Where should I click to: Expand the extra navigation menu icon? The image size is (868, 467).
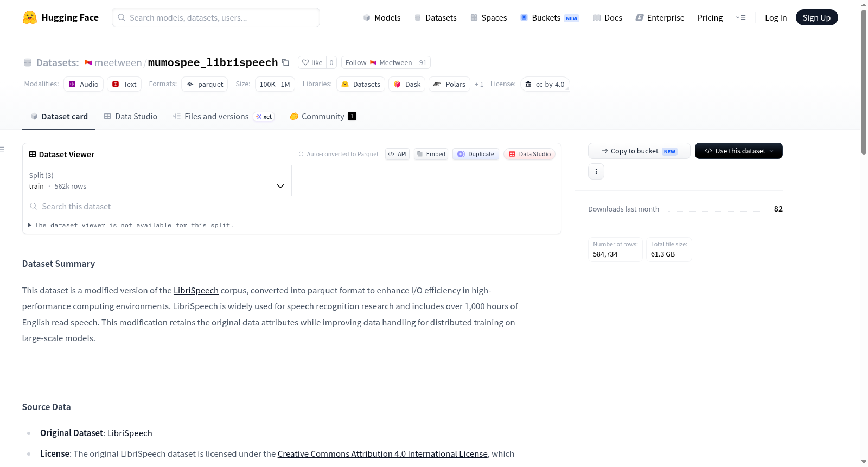pyautogui.click(x=741, y=17)
